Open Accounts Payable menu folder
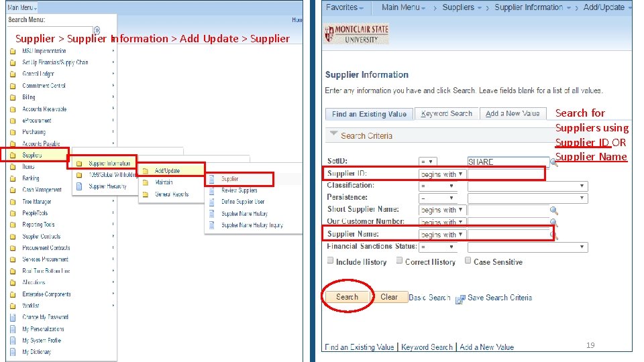The image size is (644, 362). (41, 143)
